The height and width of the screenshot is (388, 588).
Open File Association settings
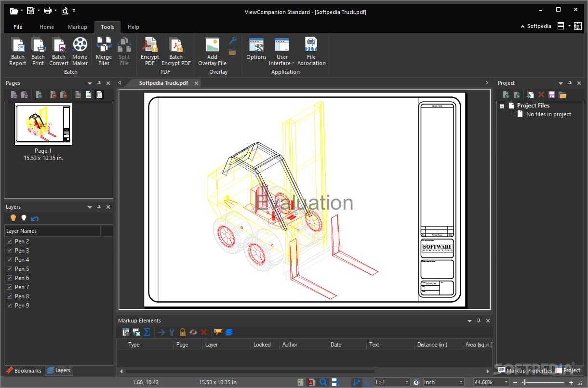click(311, 52)
